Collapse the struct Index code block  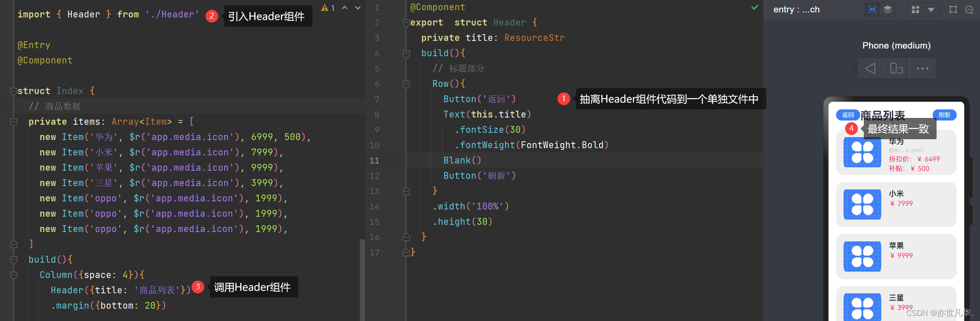13,91
